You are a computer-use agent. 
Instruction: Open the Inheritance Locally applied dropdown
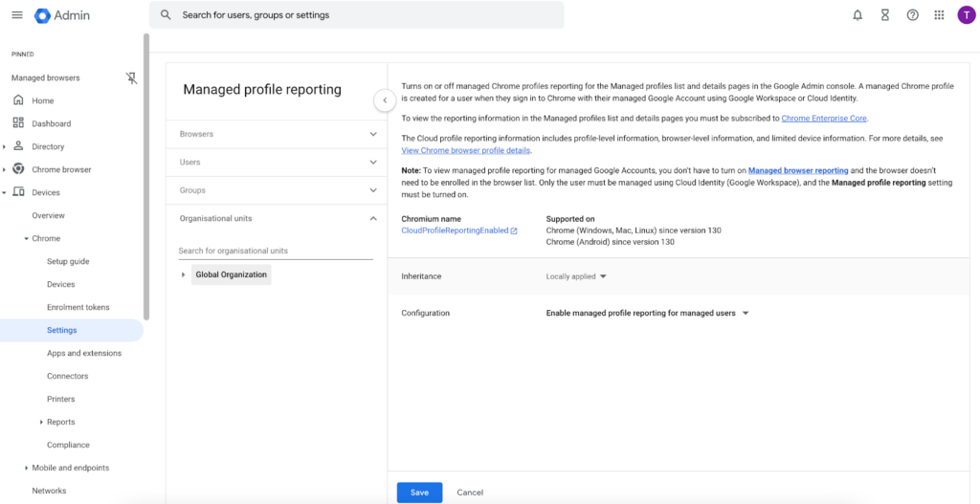point(576,276)
